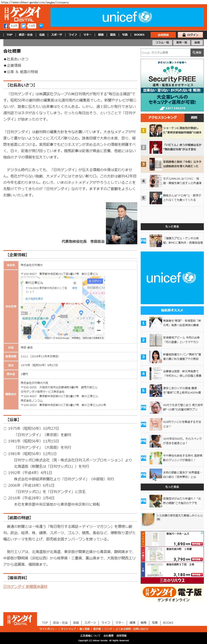
Task: Select the 紙面 tab
Action: [x=197, y=43]
